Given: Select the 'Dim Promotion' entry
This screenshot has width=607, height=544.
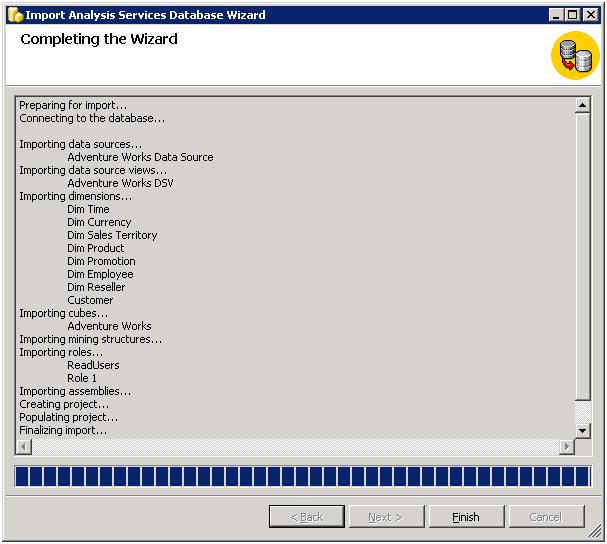Looking at the screenshot, I should [101, 261].
